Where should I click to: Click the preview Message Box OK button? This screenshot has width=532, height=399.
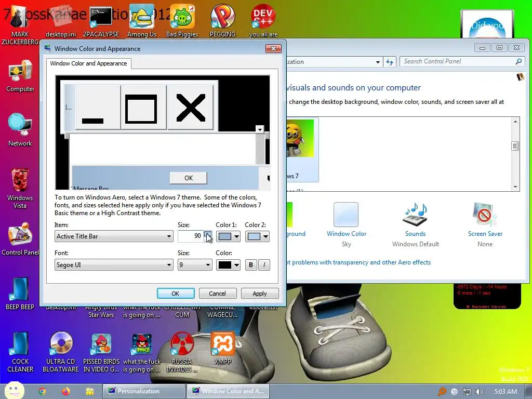188,178
